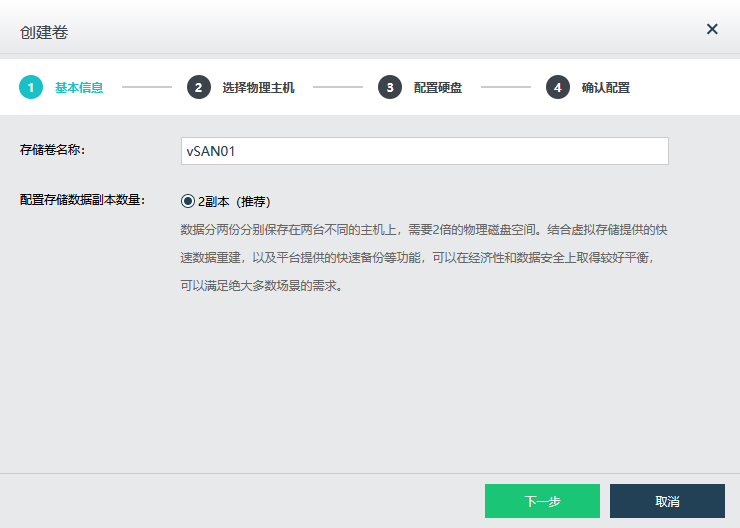Click the step 2 number circle
The image size is (740, 528).
coord(199,87)
